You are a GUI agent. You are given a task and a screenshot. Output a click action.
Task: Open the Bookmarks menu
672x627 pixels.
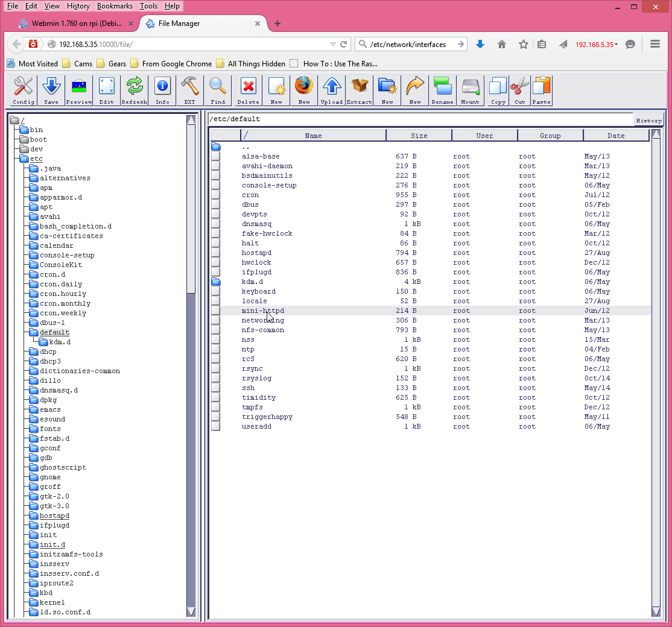pos(115,6)
